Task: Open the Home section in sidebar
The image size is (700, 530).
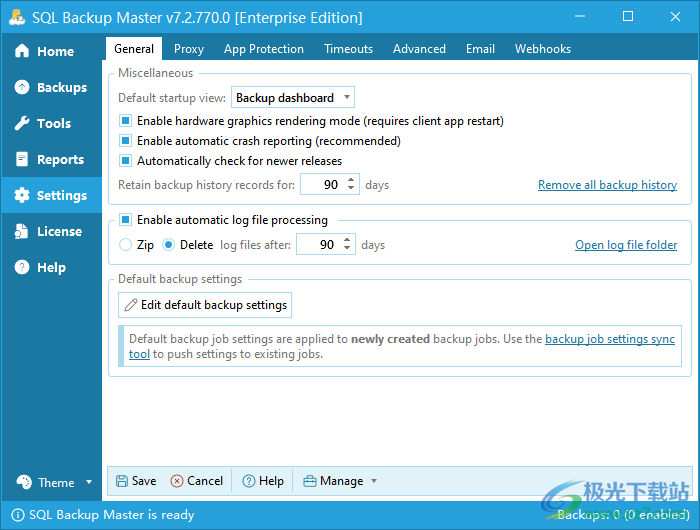Action: 45,51
